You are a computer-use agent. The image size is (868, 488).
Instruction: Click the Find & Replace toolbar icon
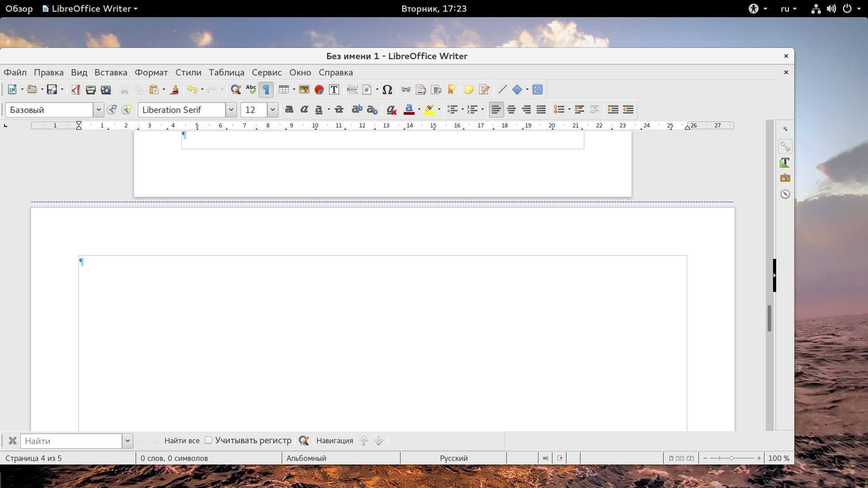tap(236, 89)
